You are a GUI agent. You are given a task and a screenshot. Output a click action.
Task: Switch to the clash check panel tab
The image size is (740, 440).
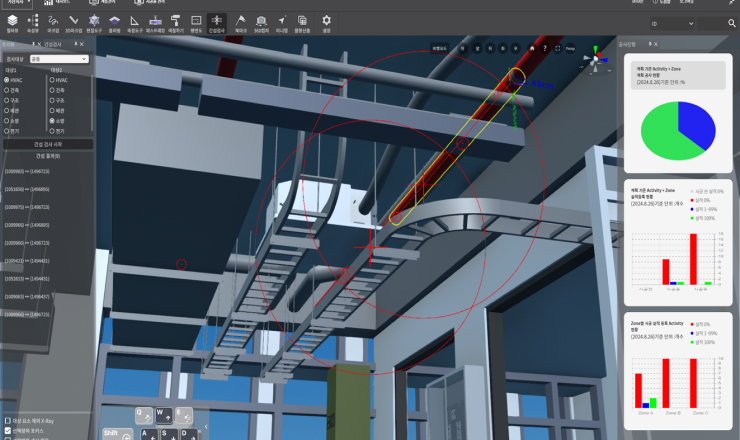coord(50,44)
